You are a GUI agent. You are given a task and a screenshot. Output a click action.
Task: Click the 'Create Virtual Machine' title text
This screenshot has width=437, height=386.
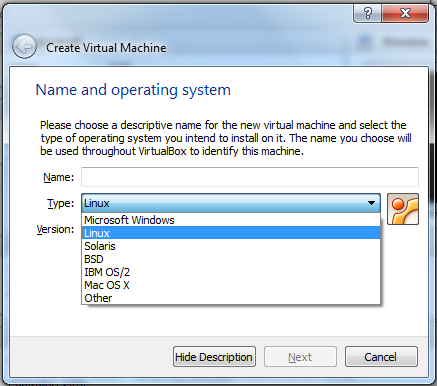106,48
